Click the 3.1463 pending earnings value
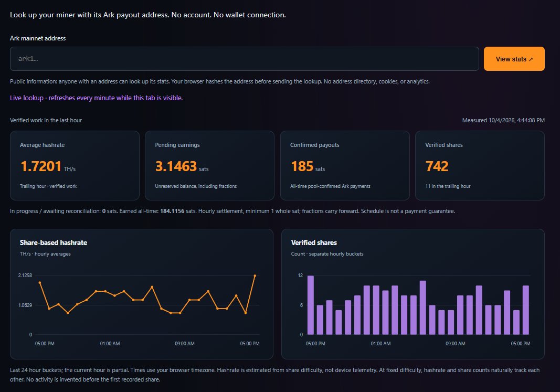 pyautogui.click(x=176, y=166)
